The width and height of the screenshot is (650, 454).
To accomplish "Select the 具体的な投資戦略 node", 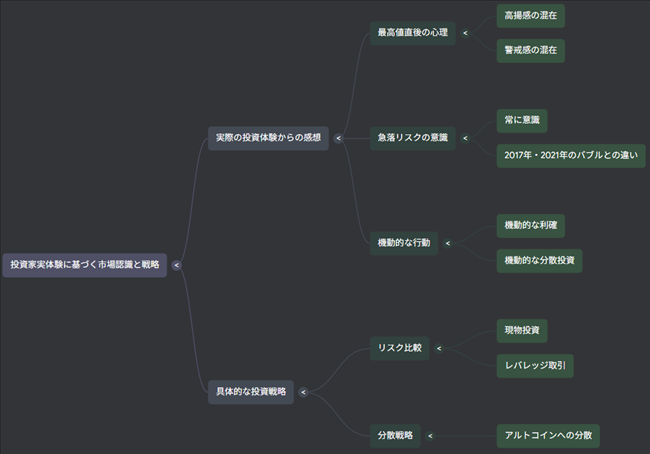I will coord(251,392).
